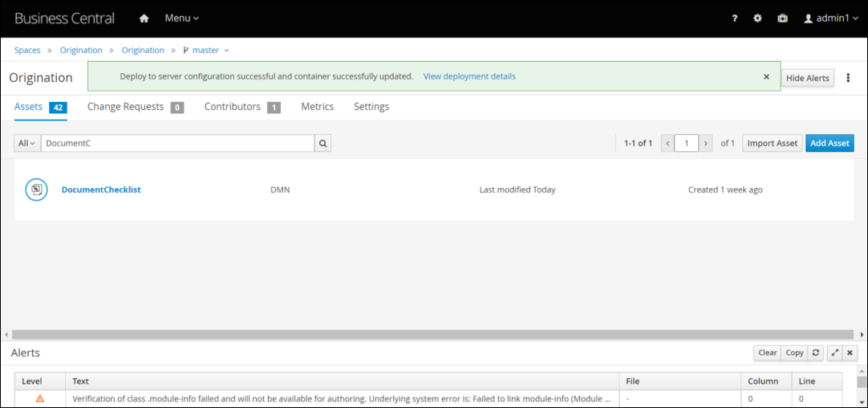Screen dimensions: 868x408
Task: Open the admin1 user dropdown
Action: (831, 18)
